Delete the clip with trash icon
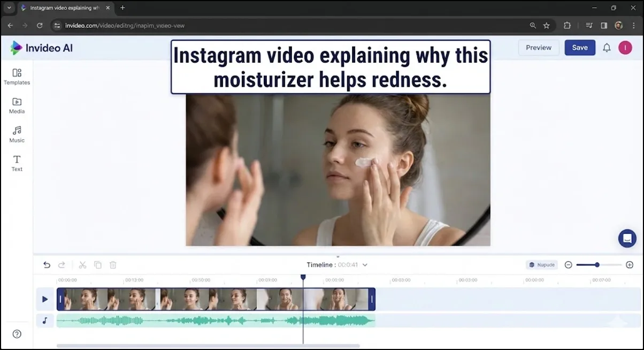This screenshot has width=644, height=350. pyautogui.click(x=112, y=264)
